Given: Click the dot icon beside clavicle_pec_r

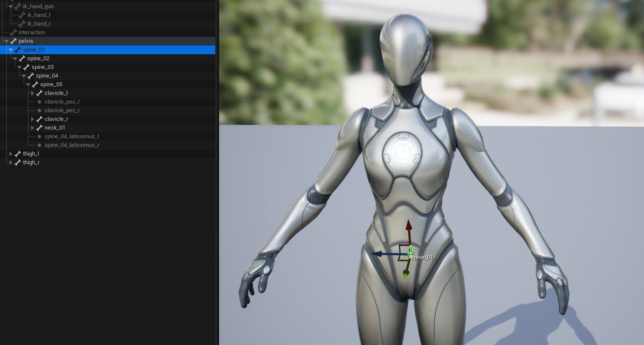Looking at the screenshot, I should (39, 111).
